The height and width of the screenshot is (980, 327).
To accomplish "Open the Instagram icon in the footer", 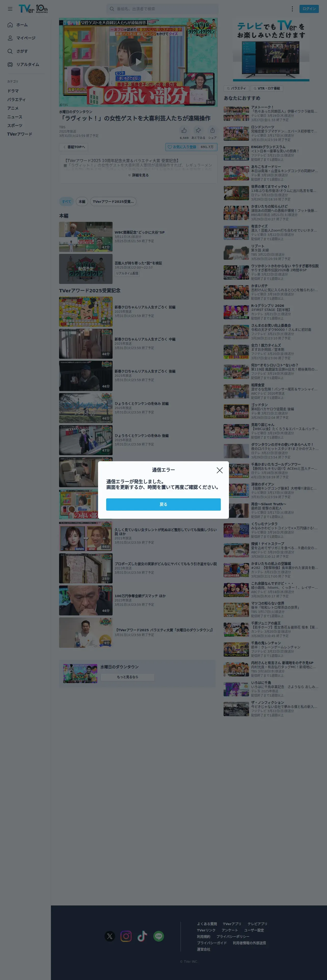I will tap(126, 936).
